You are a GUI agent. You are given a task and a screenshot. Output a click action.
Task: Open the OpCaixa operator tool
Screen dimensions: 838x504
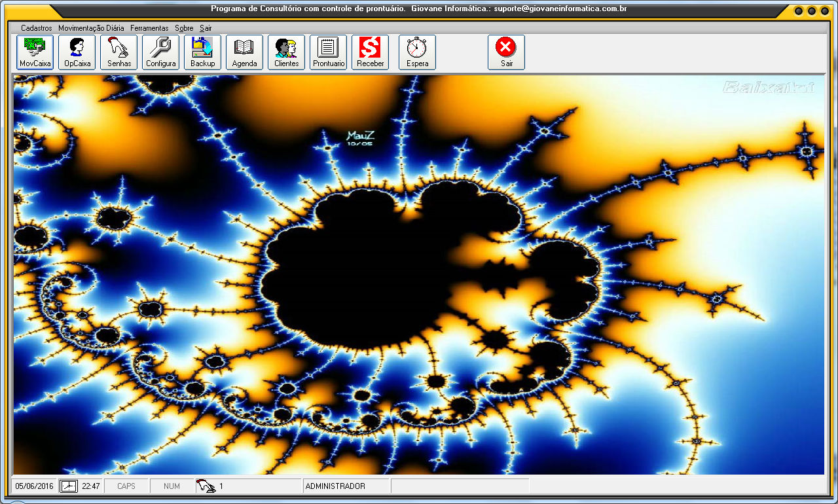click(x=77, y=52)
